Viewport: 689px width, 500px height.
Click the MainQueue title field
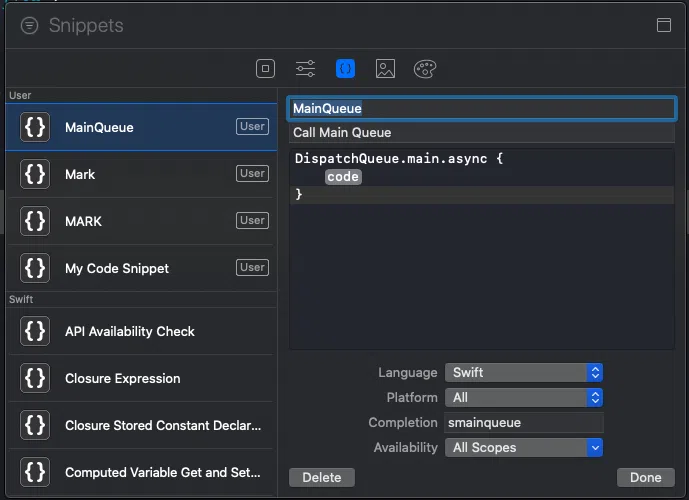point(482,109)
